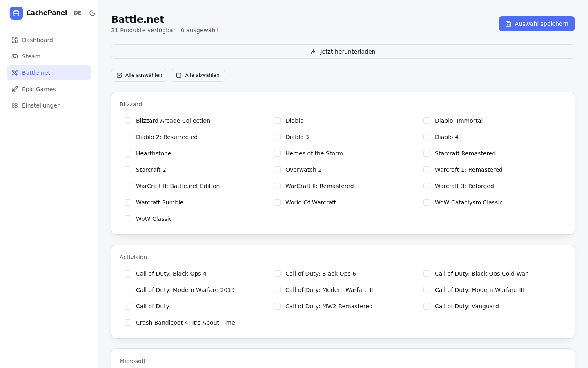Save the selection with Auswahl speichern
This screenshot has height=368, width=588.
[537, 24]
